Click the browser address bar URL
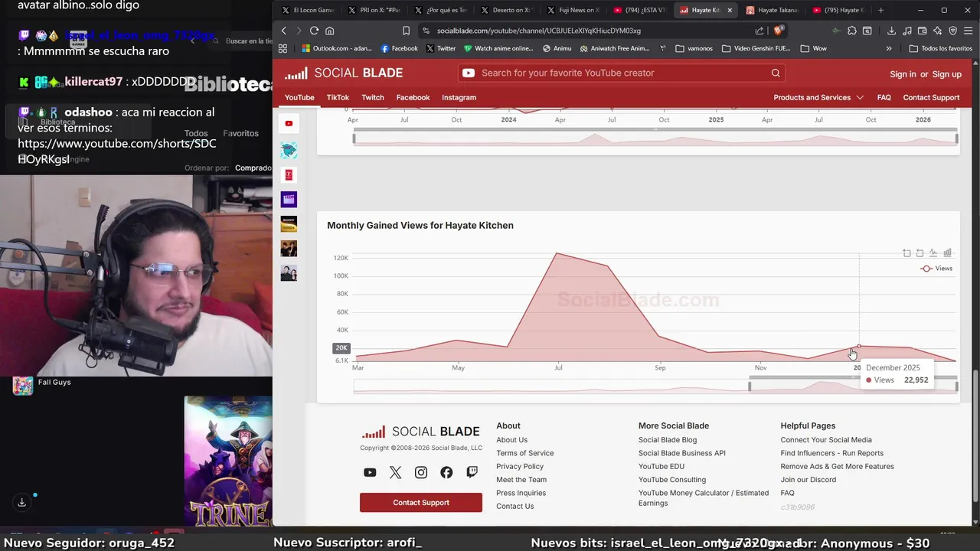The image size is (980, 551). coord(539,31)
